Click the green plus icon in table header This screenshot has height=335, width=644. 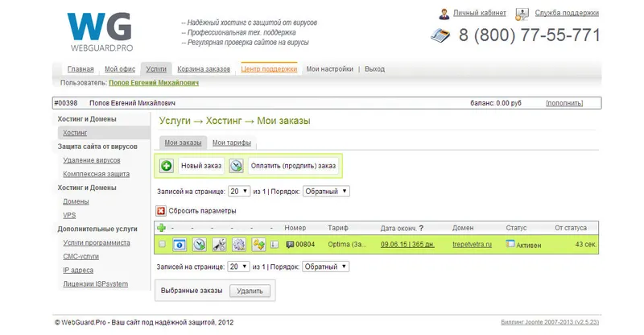(162, 227)
